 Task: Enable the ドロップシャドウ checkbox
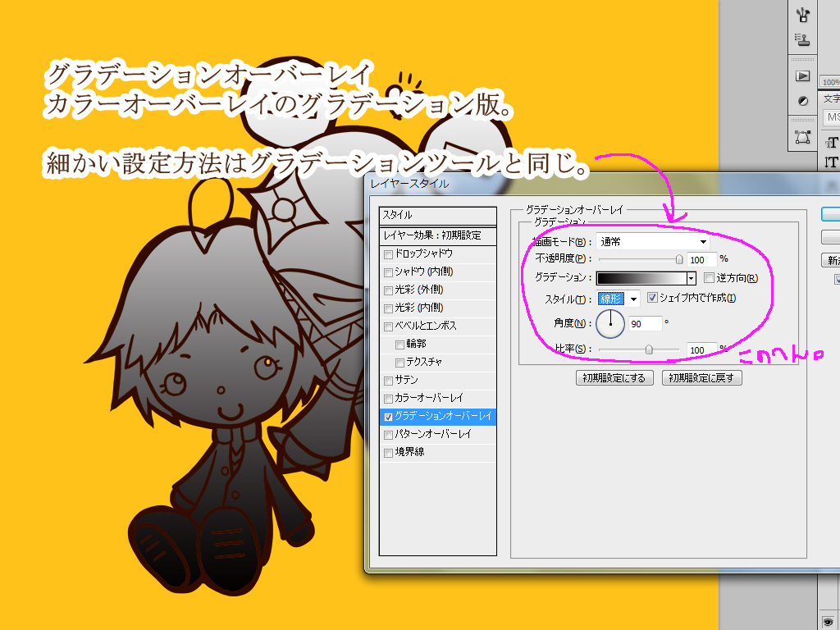[x=389, y=253]
